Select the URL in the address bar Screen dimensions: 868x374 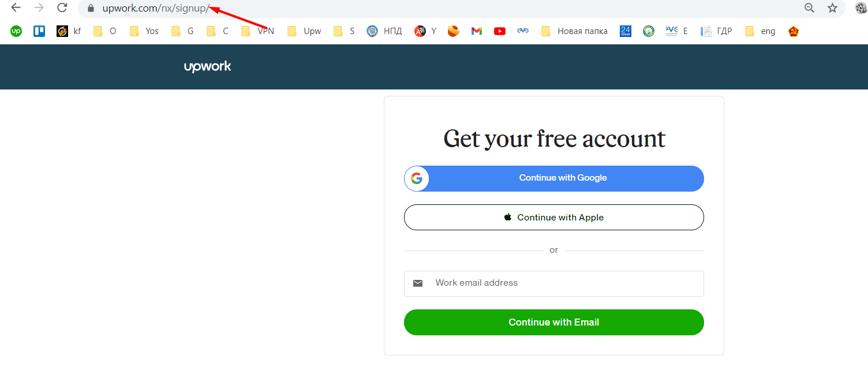(x=156, y=8)
